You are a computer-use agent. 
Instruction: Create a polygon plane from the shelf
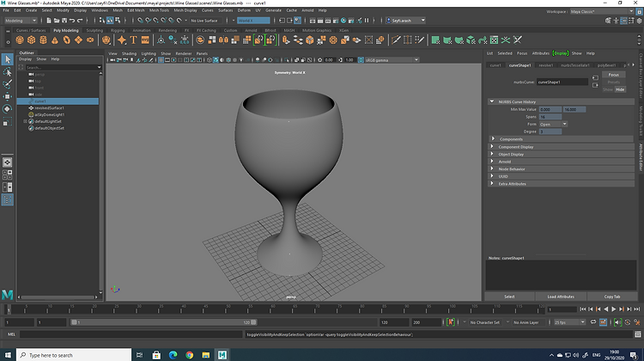(x=78, y=40)
